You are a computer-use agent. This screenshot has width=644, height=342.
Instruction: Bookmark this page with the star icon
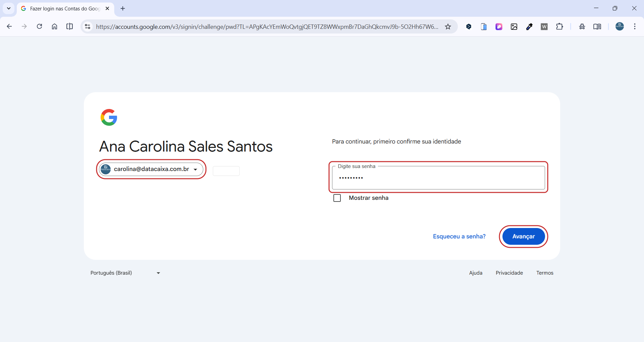448,27
